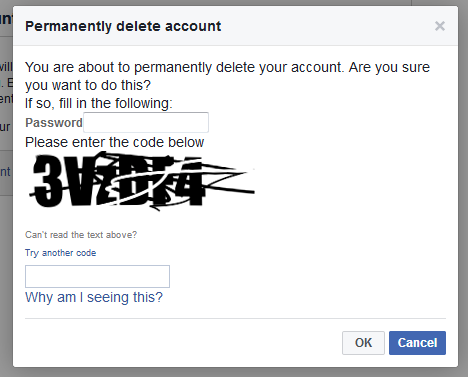468x377 pixels.
Task: Click empty white space beside the captcha image
Action: [350, 182]
